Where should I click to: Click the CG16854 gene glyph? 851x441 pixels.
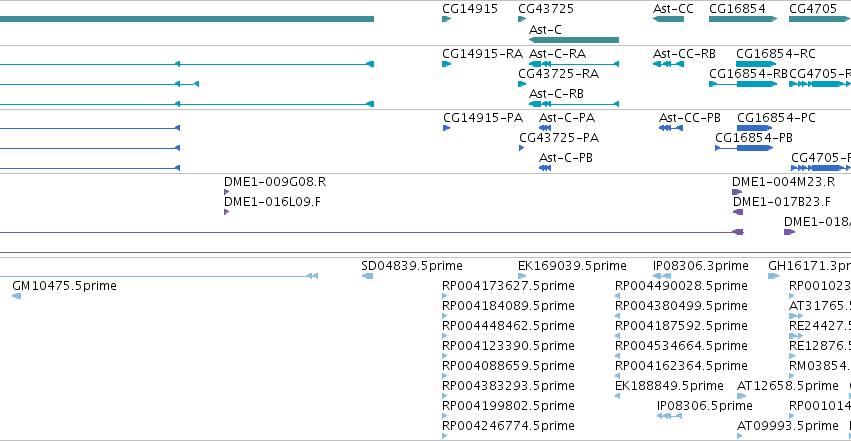pos(743,19)
